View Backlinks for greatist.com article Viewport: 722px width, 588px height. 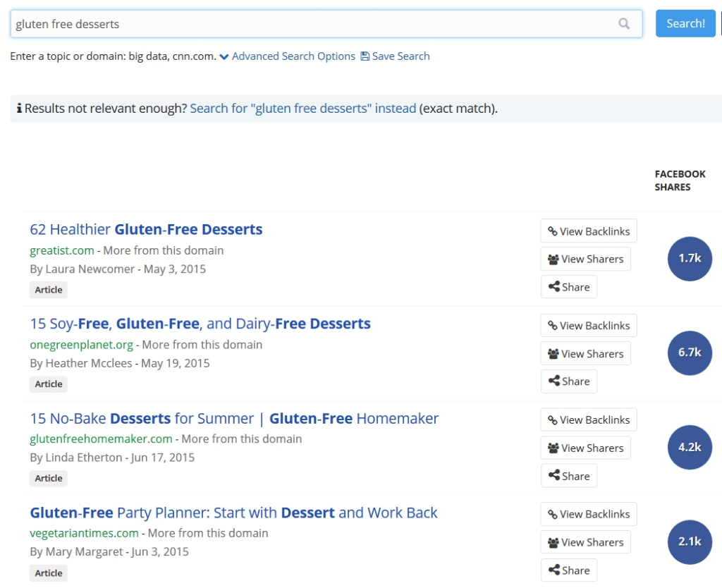coord(589,231)
